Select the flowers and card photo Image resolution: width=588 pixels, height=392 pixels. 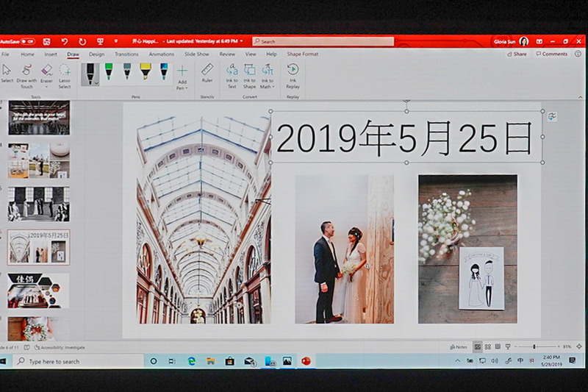(467, 249)
